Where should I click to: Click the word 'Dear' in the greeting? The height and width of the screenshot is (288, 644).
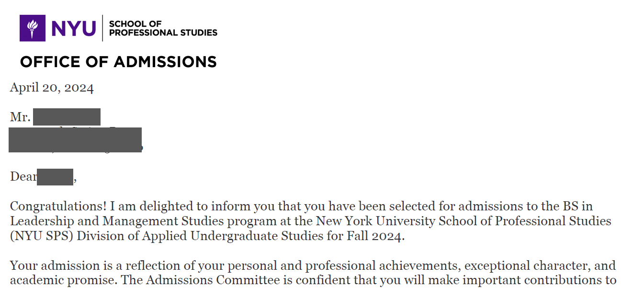click(x=23, y=177)
